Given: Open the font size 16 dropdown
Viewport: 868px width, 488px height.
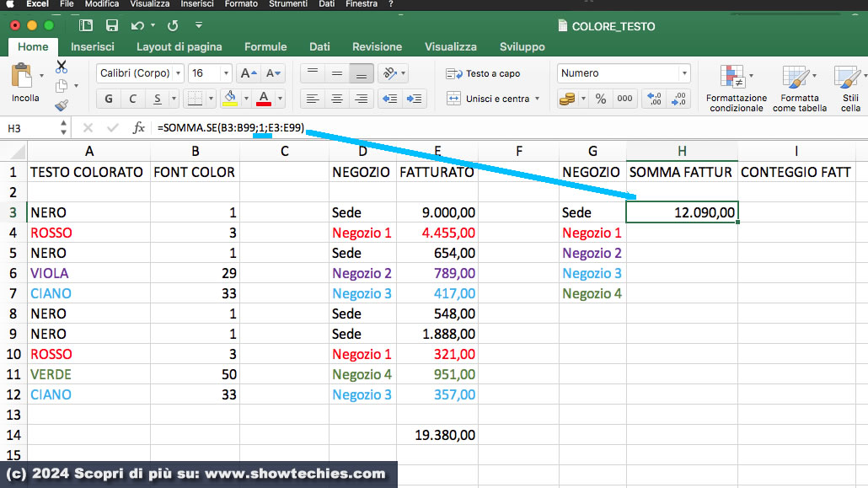Looking at the screenshot, I should pos(226,73).
